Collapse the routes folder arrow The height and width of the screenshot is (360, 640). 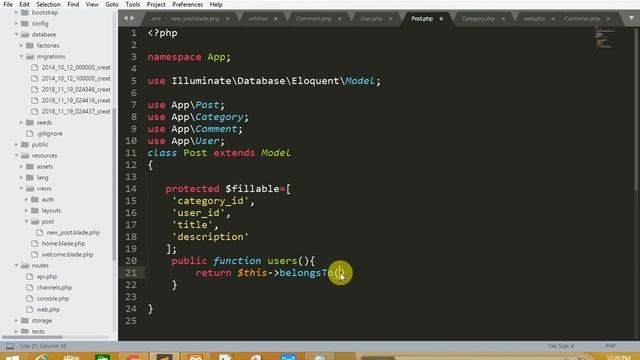(16, 265)
